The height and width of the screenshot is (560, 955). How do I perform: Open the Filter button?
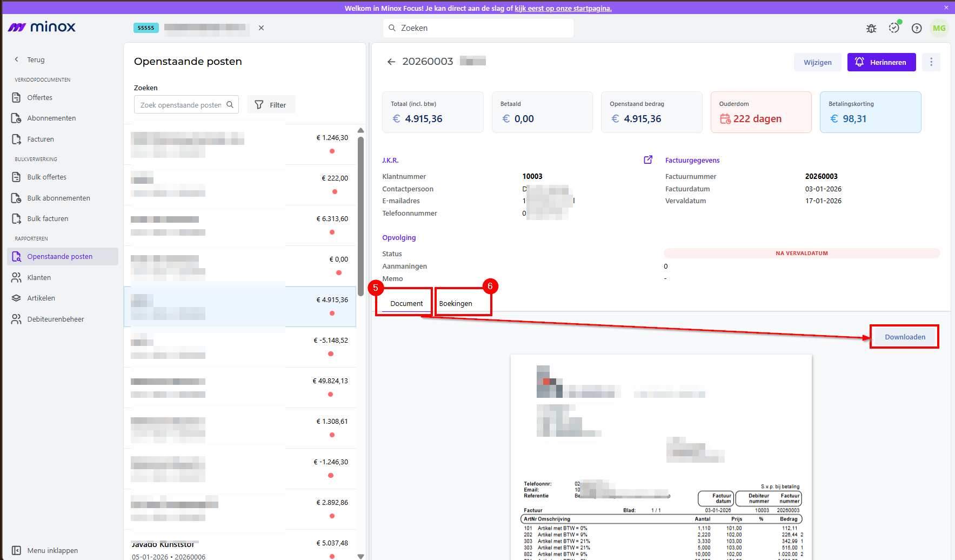click(x=271, y=105)
